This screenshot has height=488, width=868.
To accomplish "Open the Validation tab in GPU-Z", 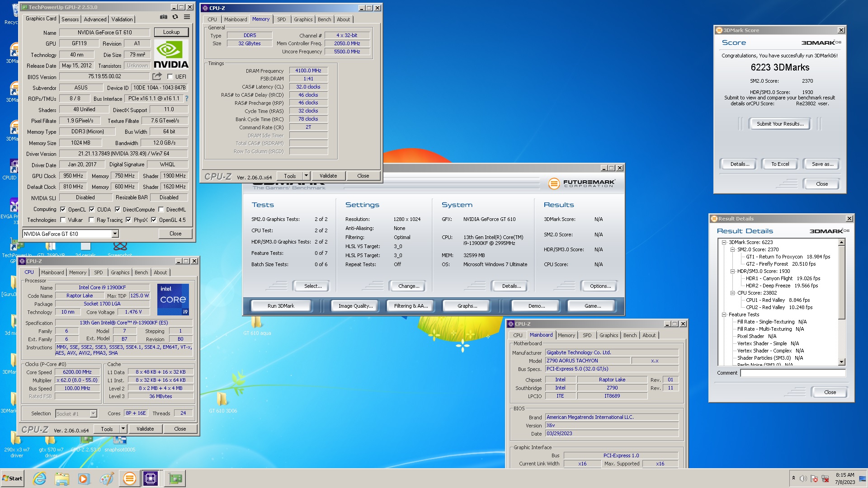I will tap(122, 19).
